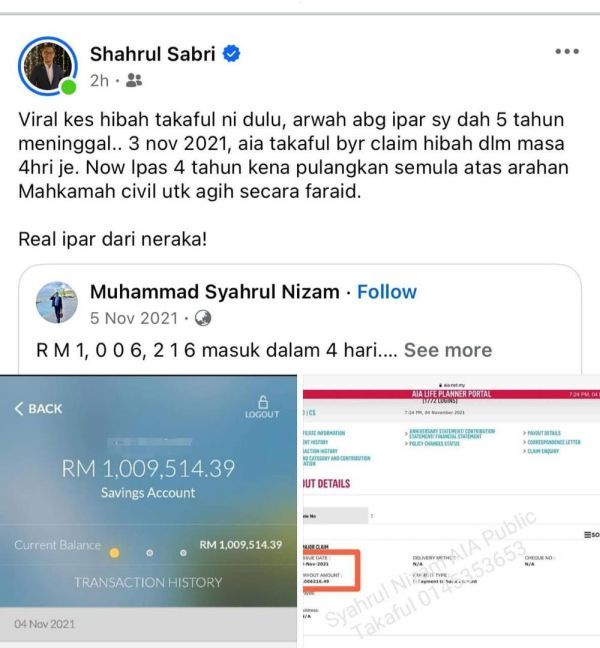Click the globe public audience icon
600x648 pixels.
tap(203, 318)
